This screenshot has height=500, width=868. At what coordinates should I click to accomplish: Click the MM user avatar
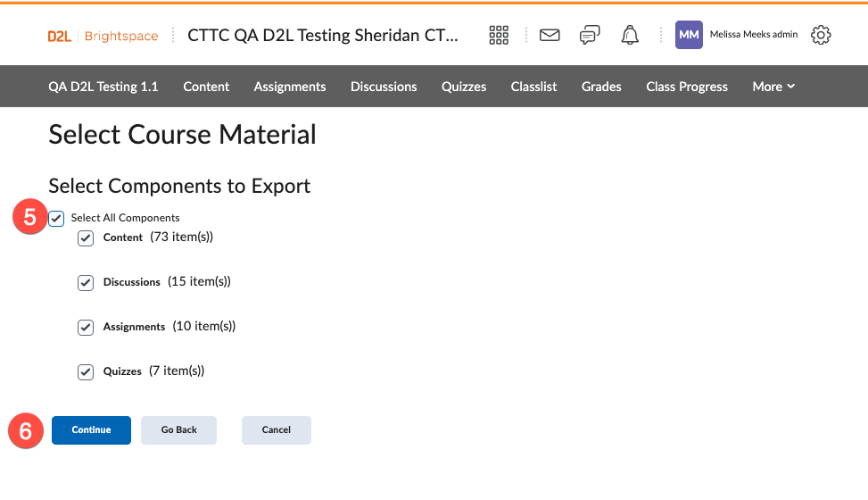click(689, 35)
